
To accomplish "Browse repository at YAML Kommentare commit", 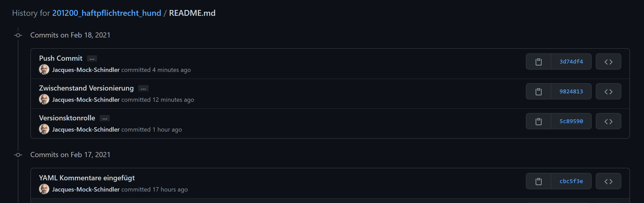I will 609,181.
